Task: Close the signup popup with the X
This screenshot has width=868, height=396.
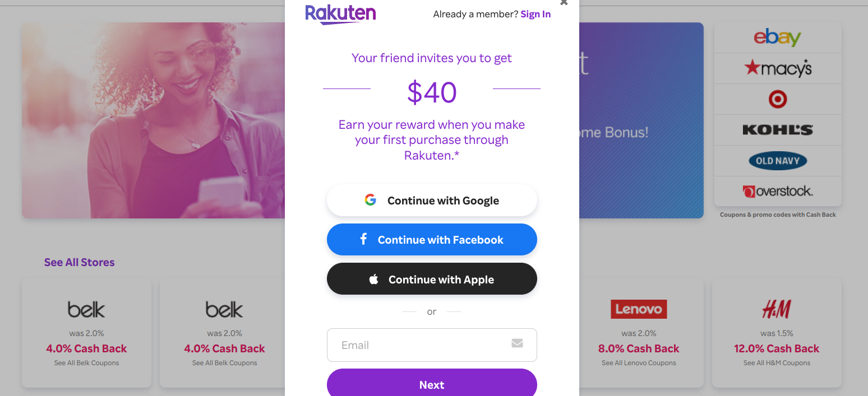Action: click(x=564, y=2)
